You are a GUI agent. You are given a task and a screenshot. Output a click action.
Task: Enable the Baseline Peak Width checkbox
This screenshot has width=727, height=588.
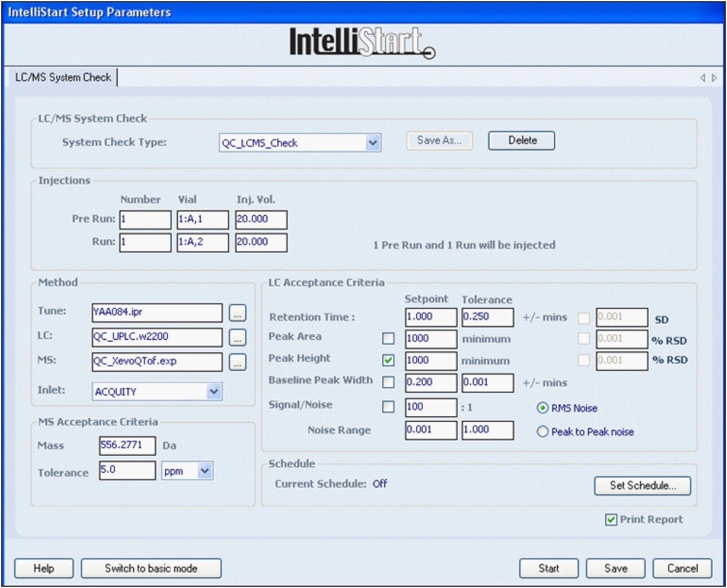click(x=388, y=382)
